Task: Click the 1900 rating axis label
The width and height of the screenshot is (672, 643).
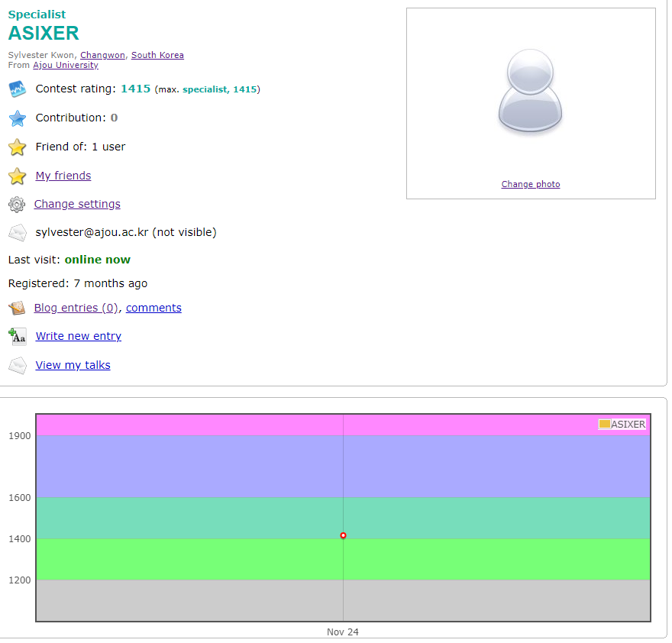Action: tap(20, 436)
